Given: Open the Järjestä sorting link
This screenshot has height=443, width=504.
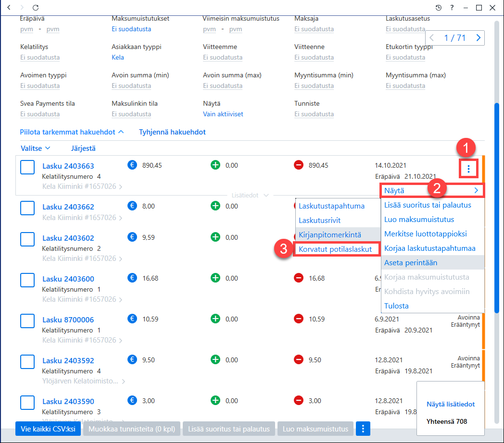Looking at the screenshot, I should 83,148.
